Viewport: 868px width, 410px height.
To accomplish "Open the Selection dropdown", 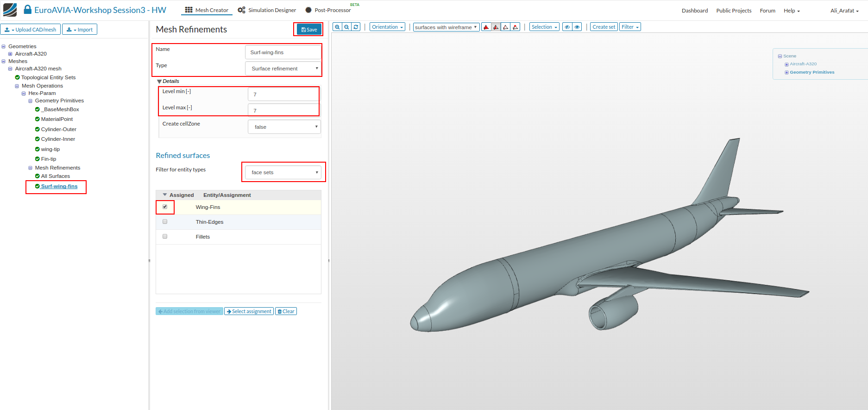I will click(544, 27).
